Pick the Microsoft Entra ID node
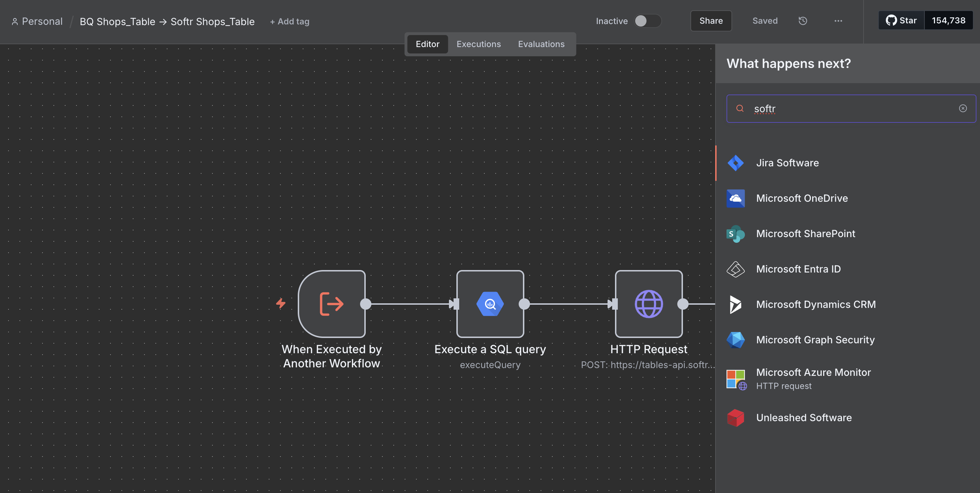Image resolution: width=980 pixels, height=493 pixels. coord(798,269)
